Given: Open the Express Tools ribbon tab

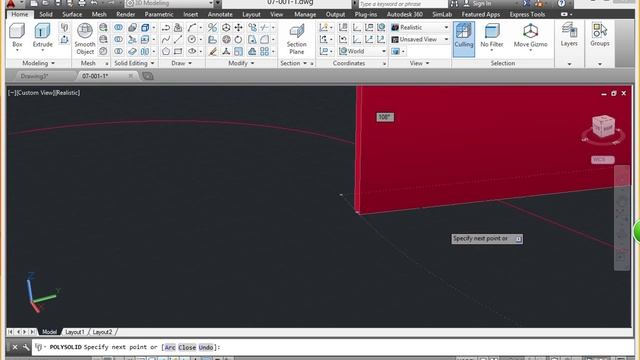Looking at the screenshot, I should [527, 14].
